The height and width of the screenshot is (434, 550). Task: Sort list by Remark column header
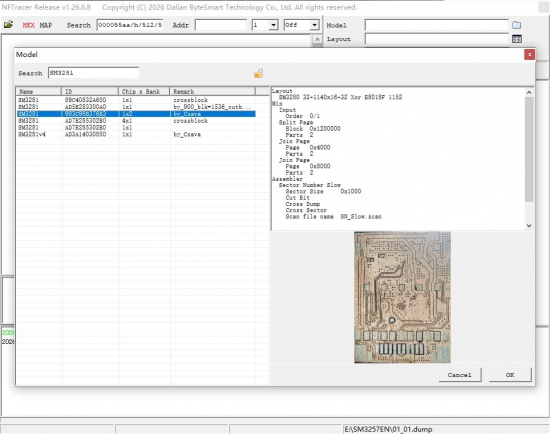tap(213, 91)
